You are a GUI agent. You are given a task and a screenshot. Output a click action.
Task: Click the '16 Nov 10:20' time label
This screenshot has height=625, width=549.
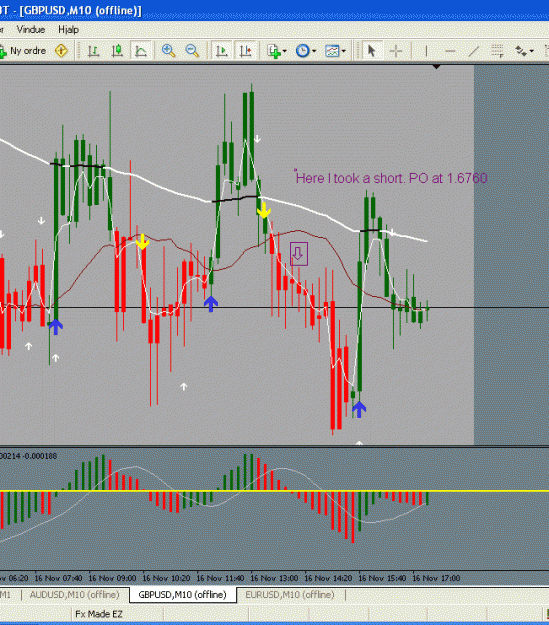coord(166,578)
